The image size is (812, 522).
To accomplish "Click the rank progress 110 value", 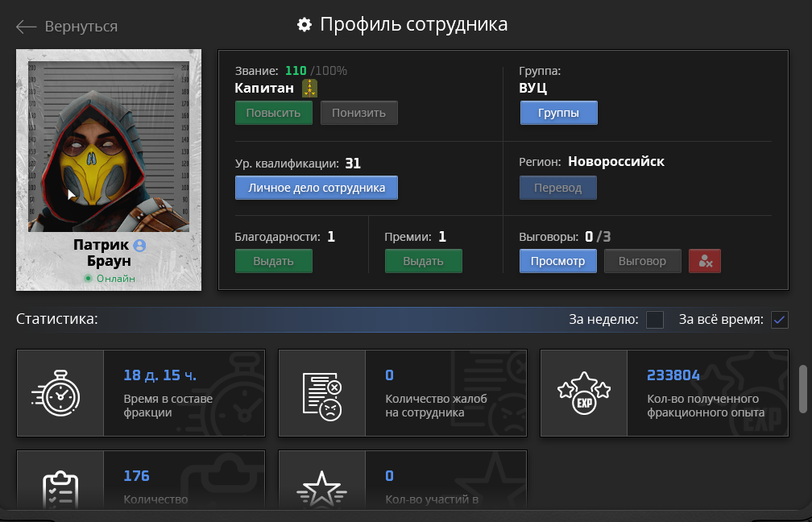I will click(296, 71).
